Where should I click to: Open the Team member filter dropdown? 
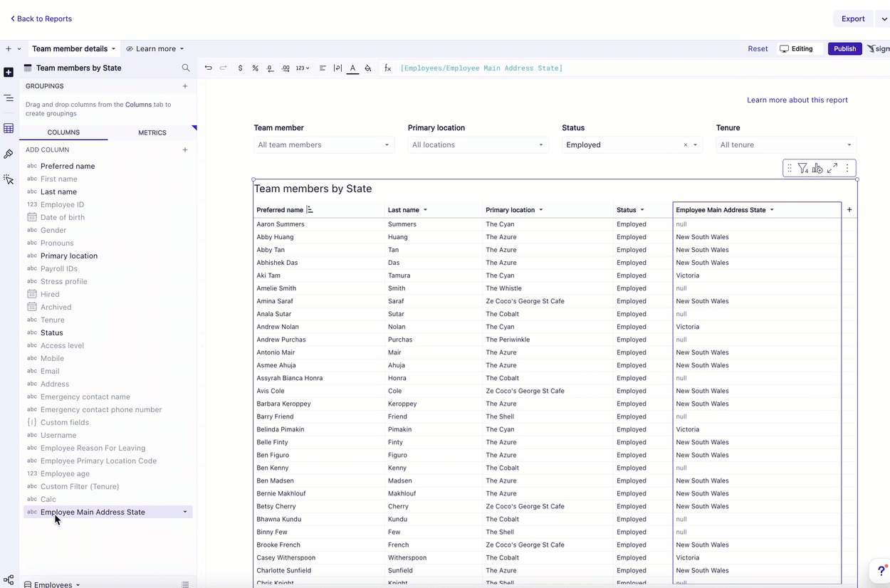tap(324, 145)
